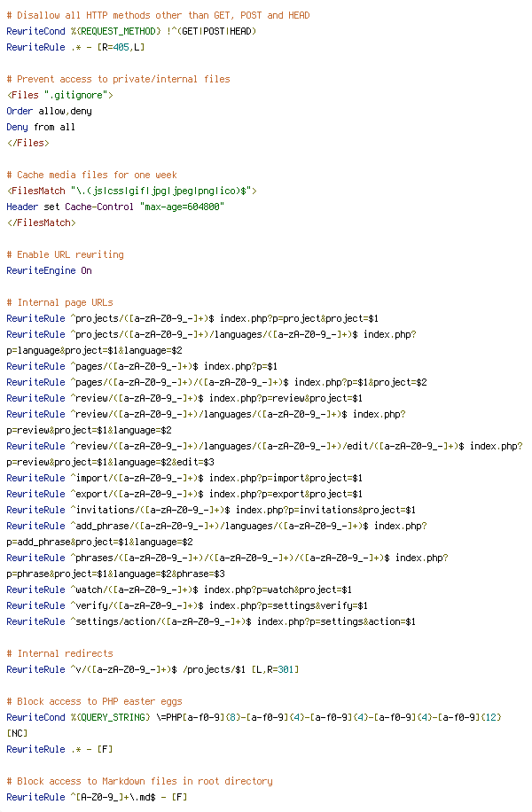Click the 'Order allow,deny' line
This screenshot has height=812, width=532.
[x=50, y=112]
